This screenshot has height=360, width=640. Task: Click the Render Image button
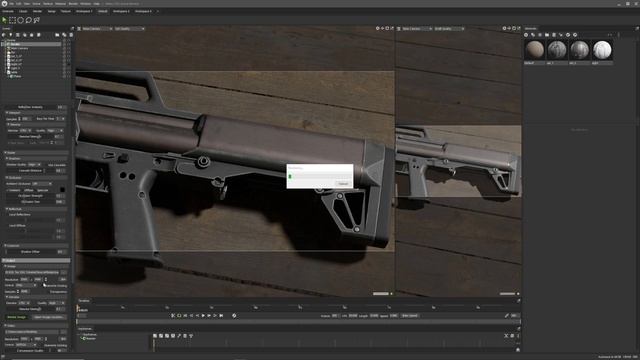click(17, 317)
